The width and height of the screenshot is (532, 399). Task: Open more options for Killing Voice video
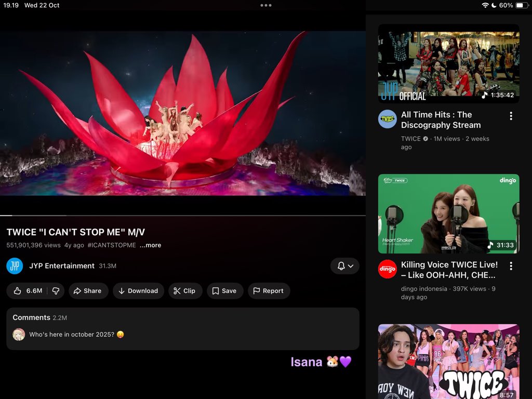(x=511, y=266)
